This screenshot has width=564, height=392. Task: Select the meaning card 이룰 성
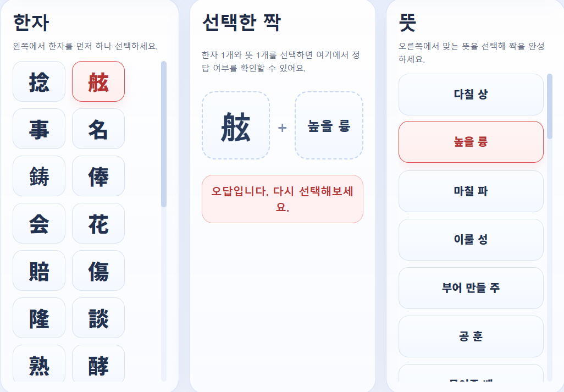point(471,240)
